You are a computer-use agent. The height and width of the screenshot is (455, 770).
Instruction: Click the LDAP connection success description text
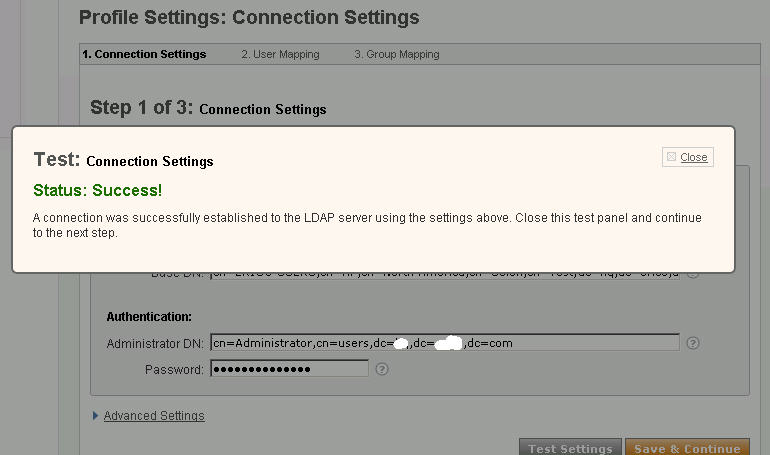tap(367, 225)
